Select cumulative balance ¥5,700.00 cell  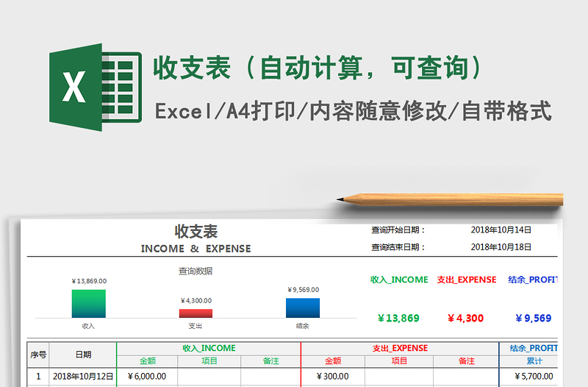click(528, 377)
